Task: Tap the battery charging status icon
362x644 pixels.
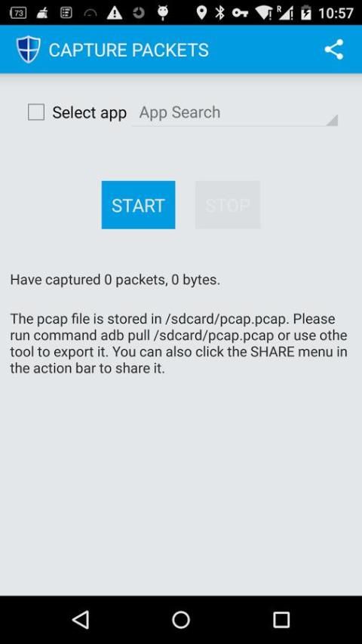Action: point(306,13)
